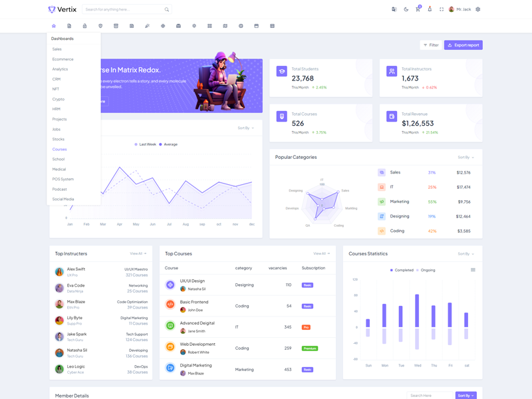
Task: Toggle the Completed series in chart legend
Action: tap(402, 270)
